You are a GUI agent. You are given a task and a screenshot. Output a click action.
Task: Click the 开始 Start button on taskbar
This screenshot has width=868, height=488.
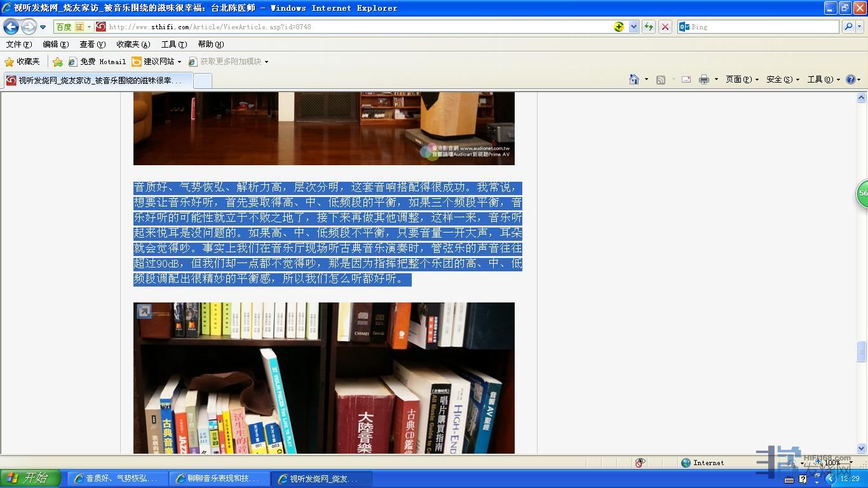point(30,478)
